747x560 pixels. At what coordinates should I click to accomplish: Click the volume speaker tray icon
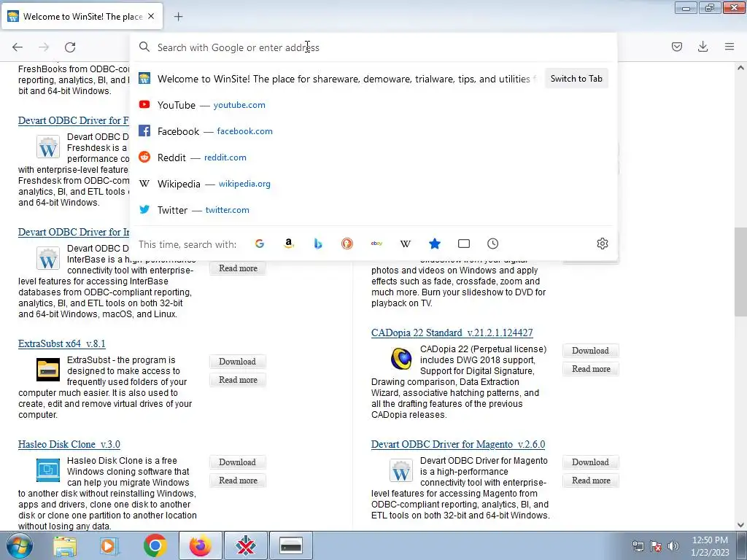pyautogui.click(x=673, y=546)
